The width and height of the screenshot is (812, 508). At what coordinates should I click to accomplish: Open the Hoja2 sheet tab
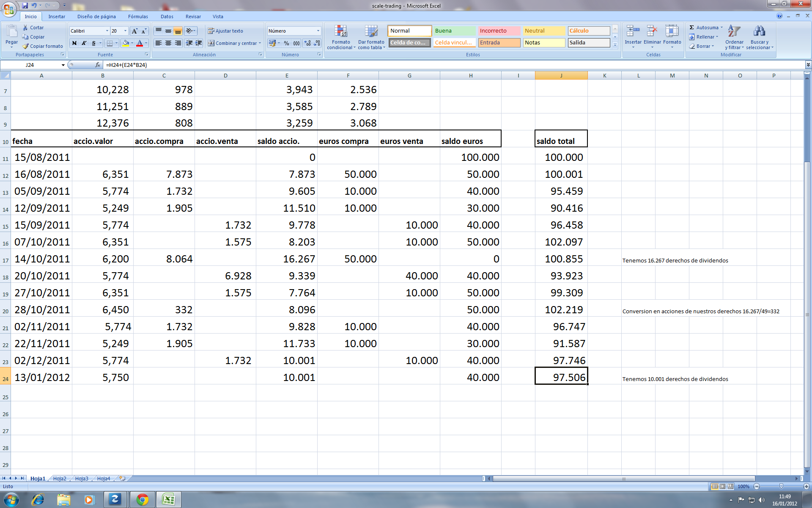pos(60,478)
